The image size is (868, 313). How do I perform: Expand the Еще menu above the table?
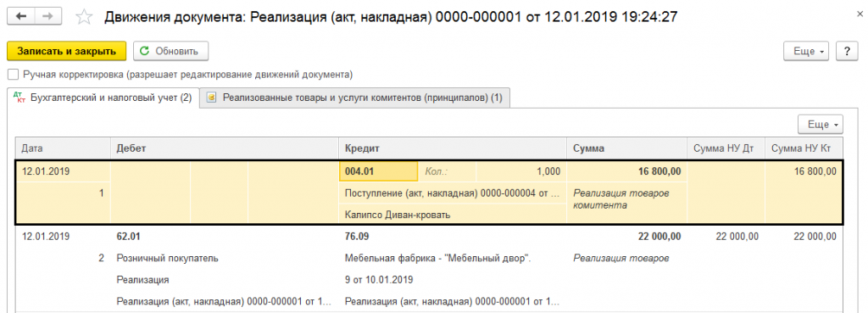pos(821,125)
